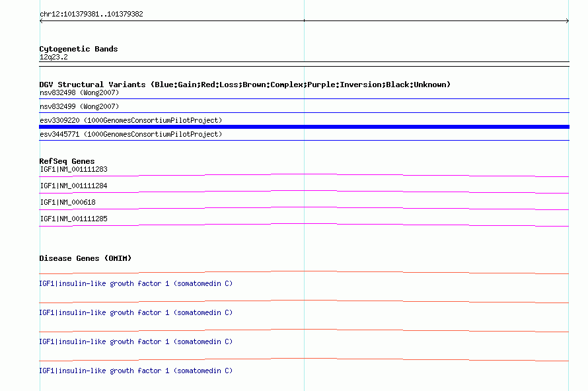Viewport: 588px width, 391px height.
Task: Click the RefSeq Genes track heading
Action: click(x=67, y=161)
